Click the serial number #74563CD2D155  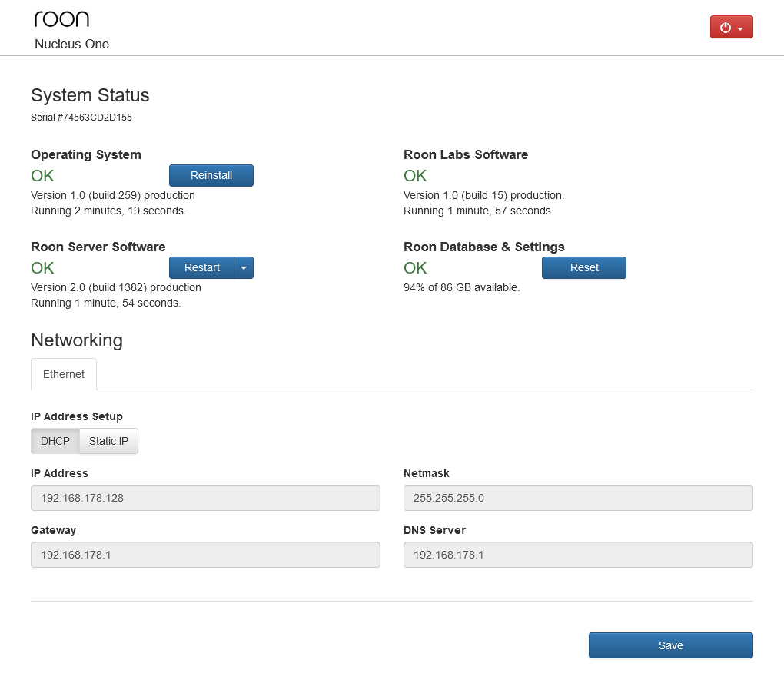coord(95,118)
